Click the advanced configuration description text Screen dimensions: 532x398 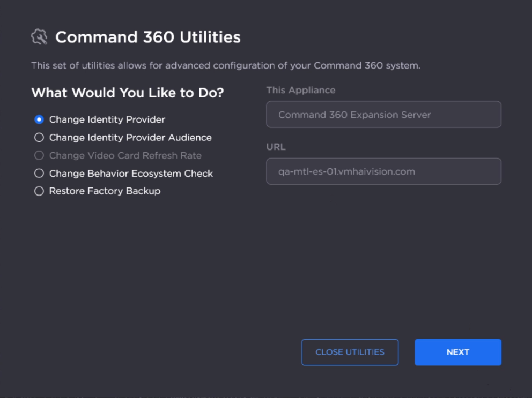(x=227, y=65)
